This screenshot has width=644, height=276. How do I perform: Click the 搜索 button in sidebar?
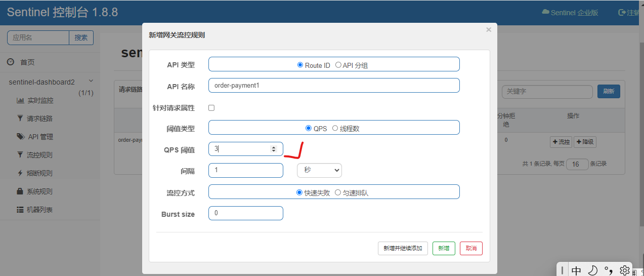point(81,37)
